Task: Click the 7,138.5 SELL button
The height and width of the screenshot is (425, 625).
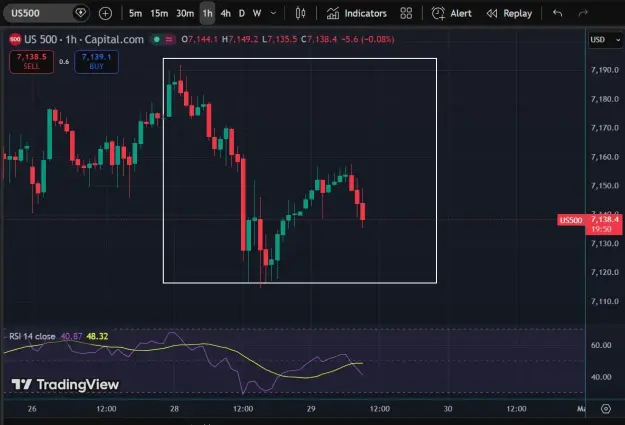Action: click(x=31, y=62)
